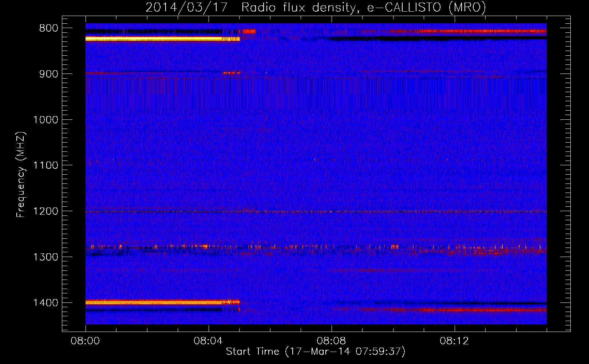Click the 1000 frequency tick label
Viewport: 589px width, 364px height.
click(x=46, y=120)
